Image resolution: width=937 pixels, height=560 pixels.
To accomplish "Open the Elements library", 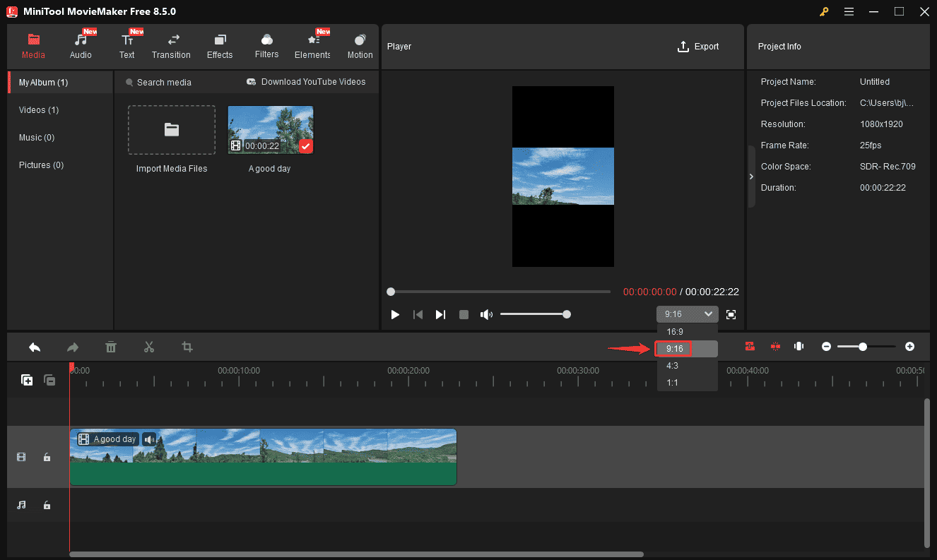I will (x=312, y=44).
